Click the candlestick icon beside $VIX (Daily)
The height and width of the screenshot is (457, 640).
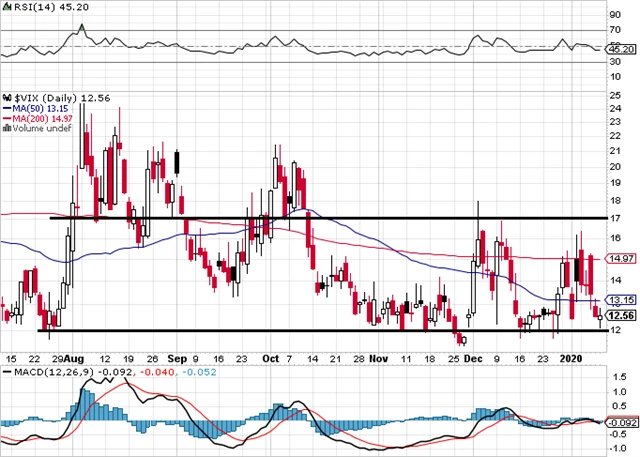[x=6, y=98]
